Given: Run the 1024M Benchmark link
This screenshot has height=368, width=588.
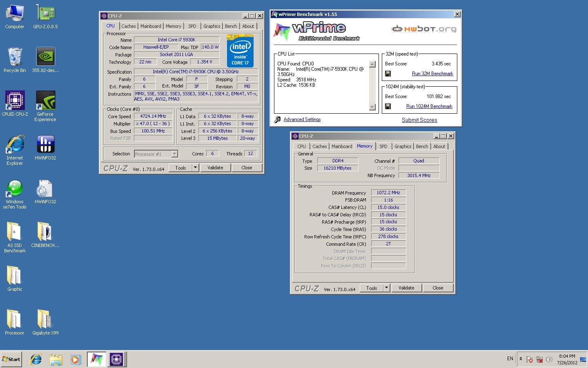Looking at the screenshot, I should [x=429, y=106].
